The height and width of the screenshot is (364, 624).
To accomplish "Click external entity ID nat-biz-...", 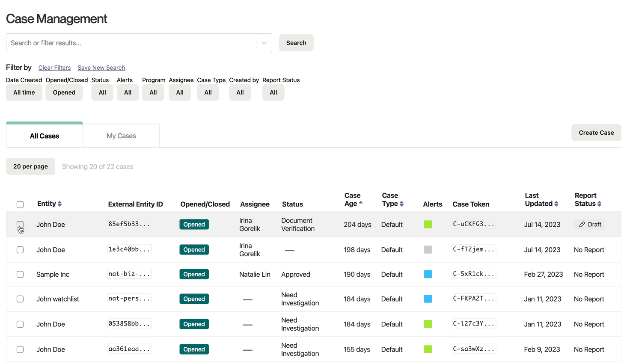I will 129,274.
